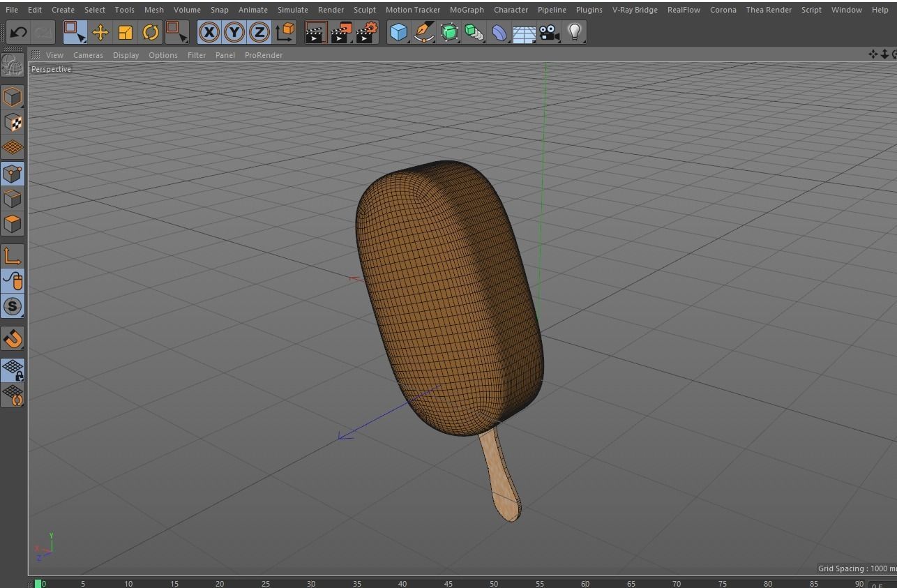Open the viewport Panel menu
Image resolution: width=897 pixels, height=588 pixels.
point(225,55)
